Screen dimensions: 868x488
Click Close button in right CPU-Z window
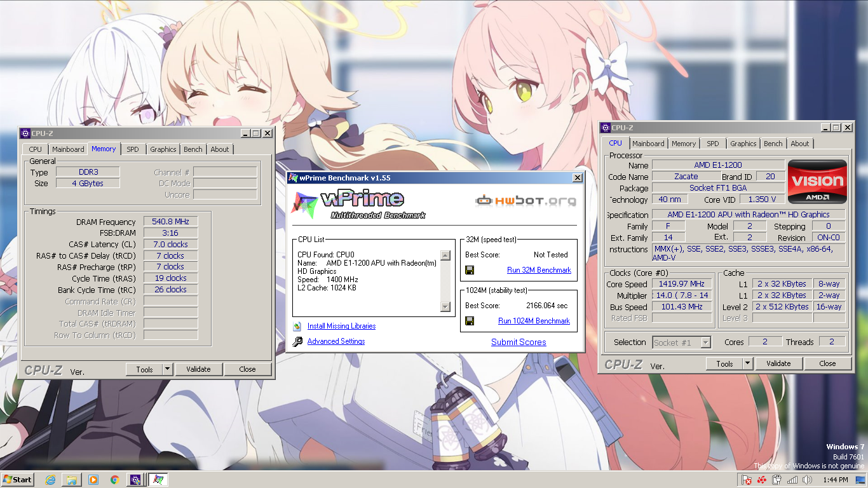pos(828,363)
